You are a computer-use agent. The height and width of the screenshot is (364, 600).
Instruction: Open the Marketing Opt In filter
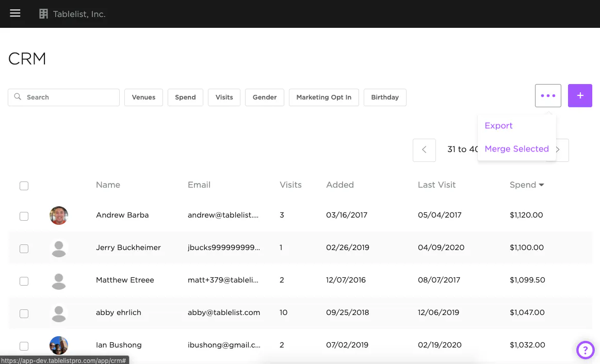tap(323, 97)
